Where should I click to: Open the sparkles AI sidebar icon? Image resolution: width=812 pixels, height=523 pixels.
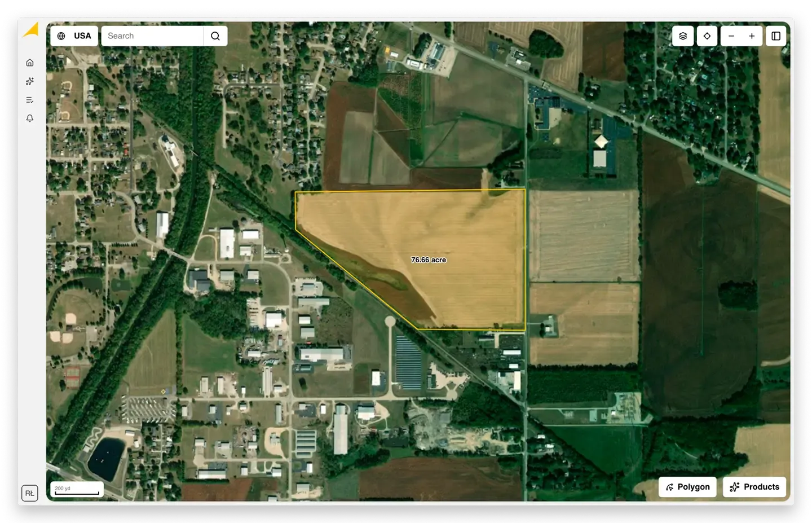click(x=30, y=81)
